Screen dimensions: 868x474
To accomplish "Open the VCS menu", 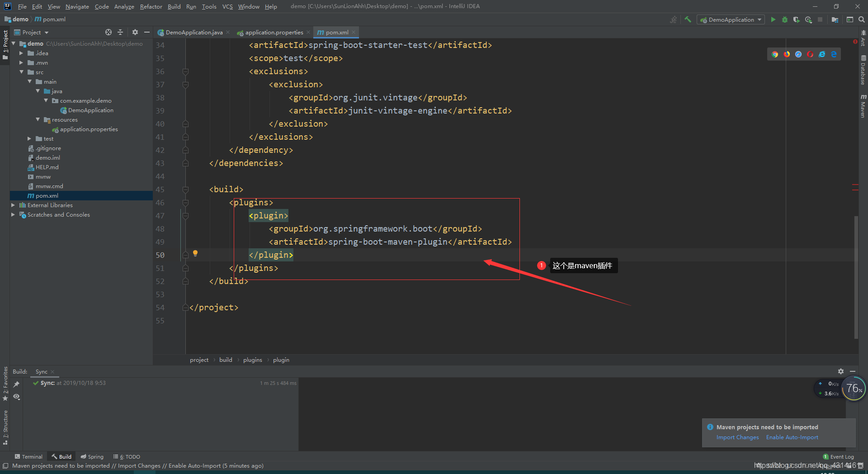I will point(227,6).
